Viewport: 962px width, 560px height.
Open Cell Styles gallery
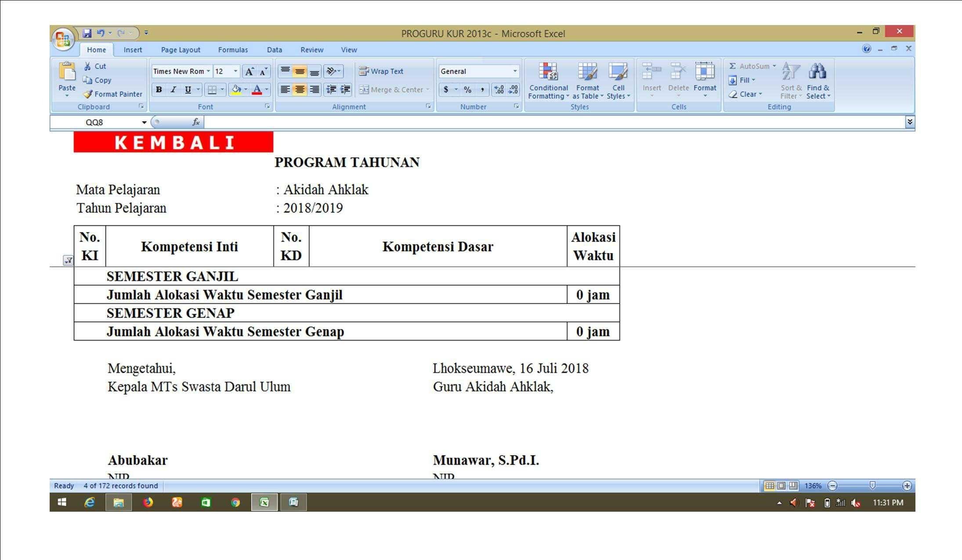pyautogui.click(x=618, y=81)
